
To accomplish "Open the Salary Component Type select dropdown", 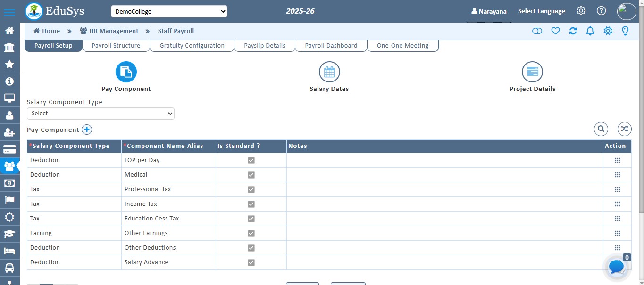I will tap(100, 113).
